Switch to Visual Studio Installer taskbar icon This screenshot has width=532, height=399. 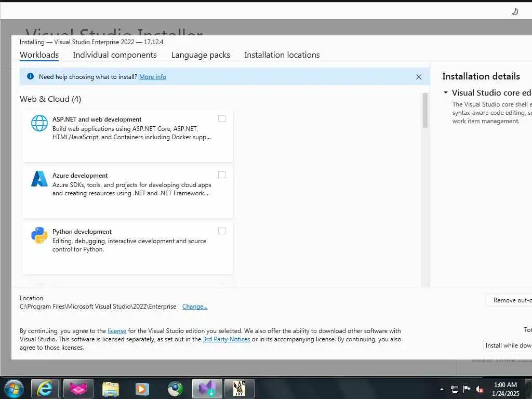coord(207,389)
